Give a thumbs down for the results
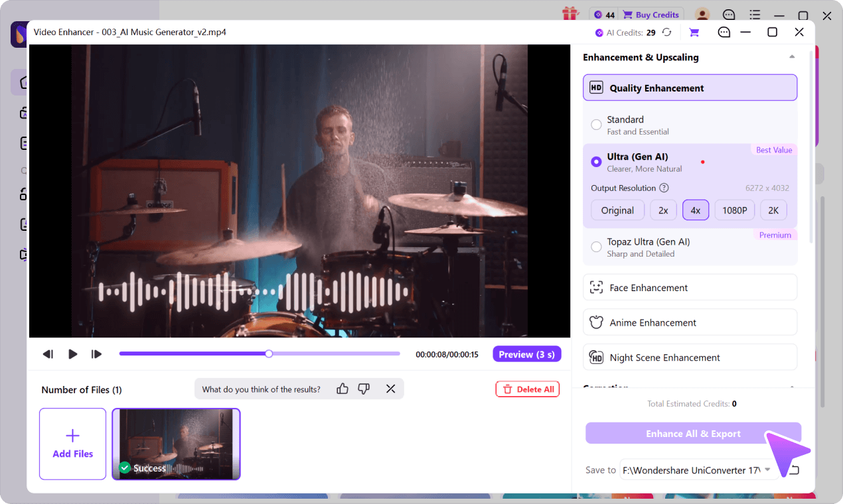The height and width of the screenshot is (504, 843). (x=364, y=389)
